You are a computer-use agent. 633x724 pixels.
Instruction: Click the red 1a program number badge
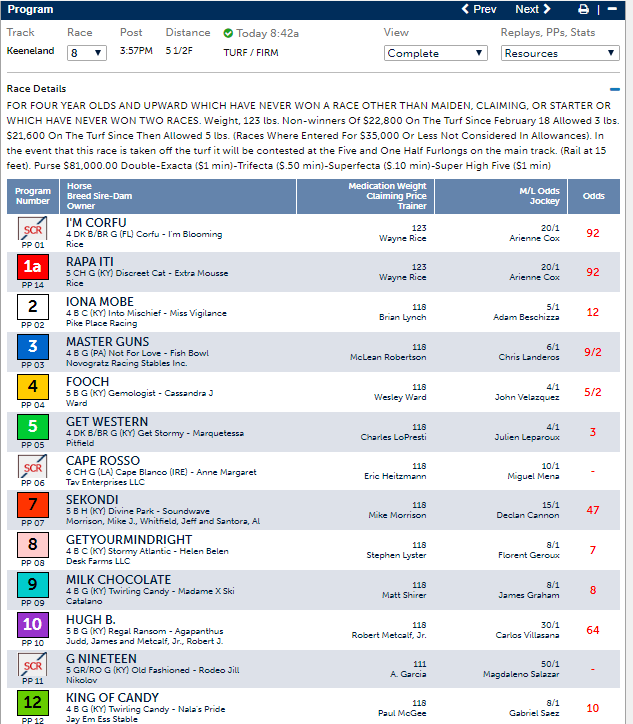click(32, 268)
